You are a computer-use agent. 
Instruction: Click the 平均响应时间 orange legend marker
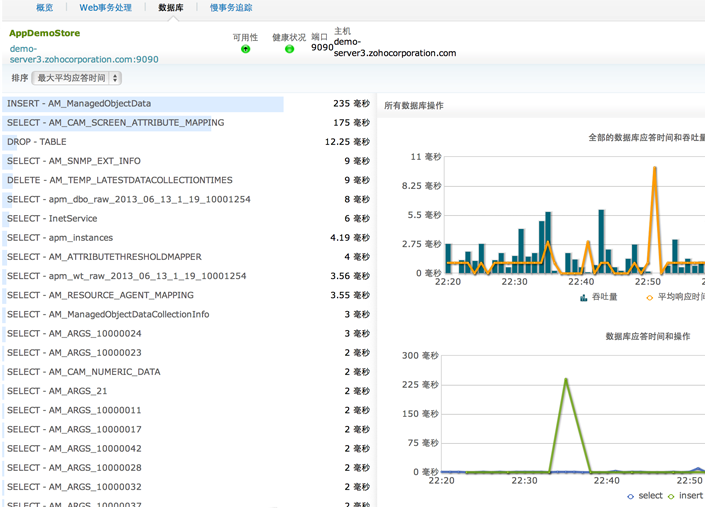[x=649, y=297]
